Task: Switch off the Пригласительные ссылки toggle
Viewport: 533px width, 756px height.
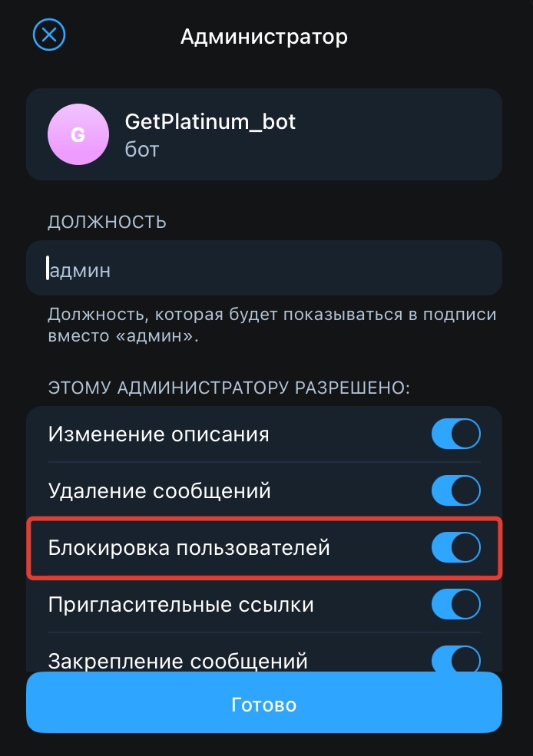Action: 455,604
